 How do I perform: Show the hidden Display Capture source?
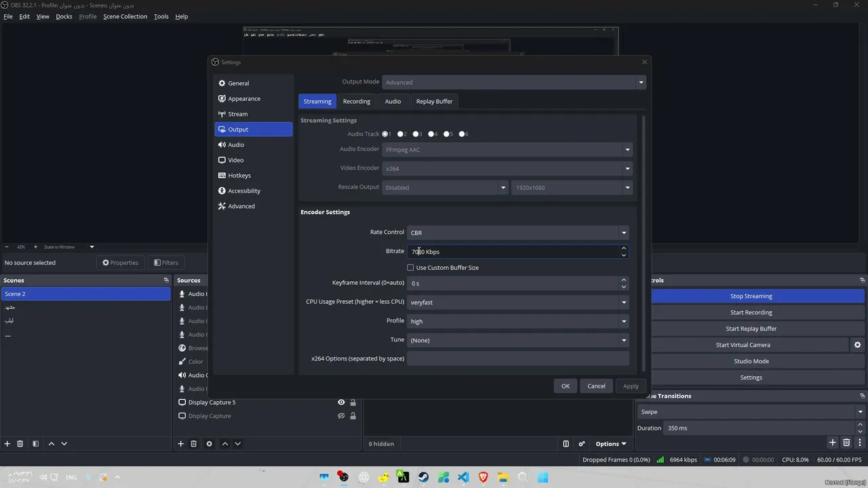[x=341, y=416]
